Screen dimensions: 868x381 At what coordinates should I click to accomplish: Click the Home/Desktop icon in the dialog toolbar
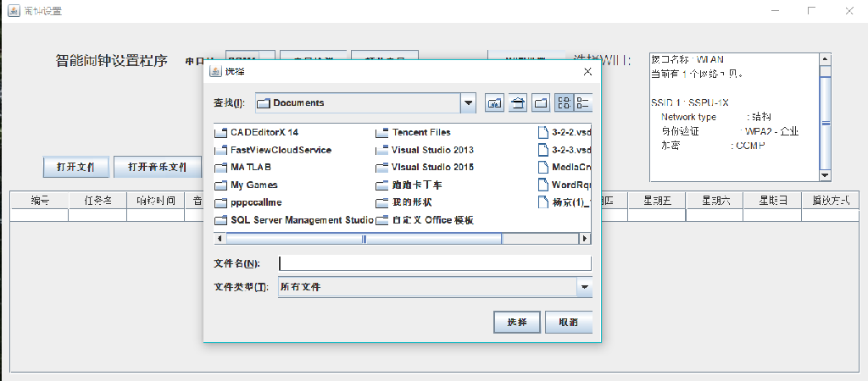[518, 102]
